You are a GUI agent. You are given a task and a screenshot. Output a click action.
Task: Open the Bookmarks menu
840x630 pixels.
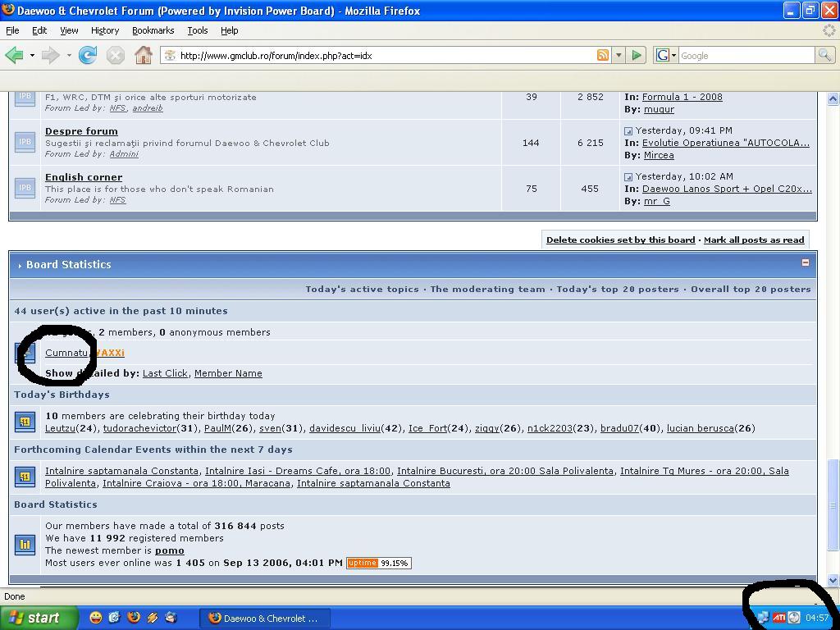[153, 30]
